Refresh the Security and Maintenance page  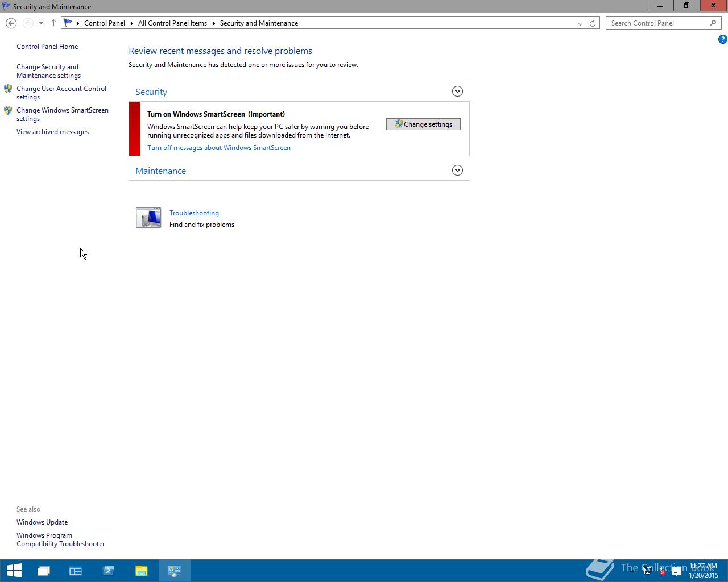click(x=593, y=23)
